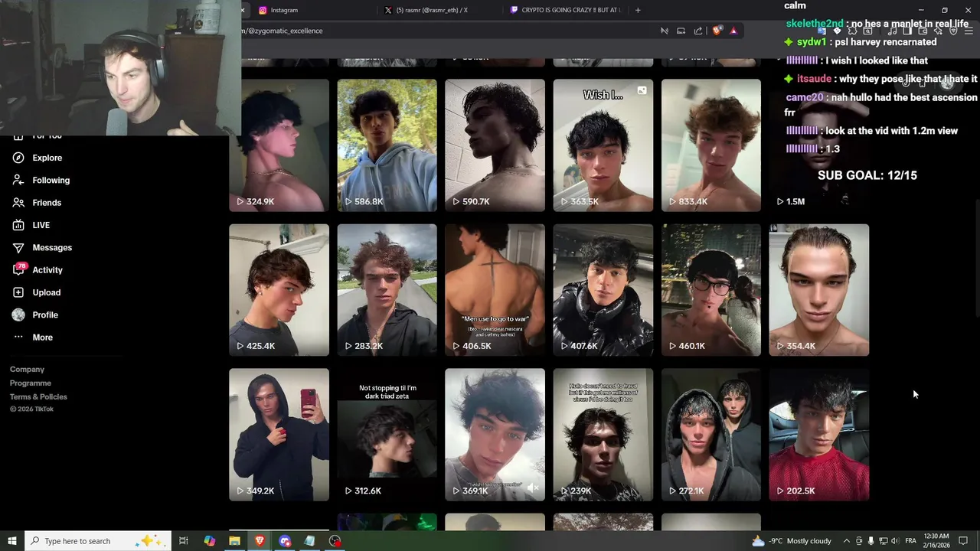Open the volume control tray icon
This screenshot has width=980, height=551.
click(893, 541)
